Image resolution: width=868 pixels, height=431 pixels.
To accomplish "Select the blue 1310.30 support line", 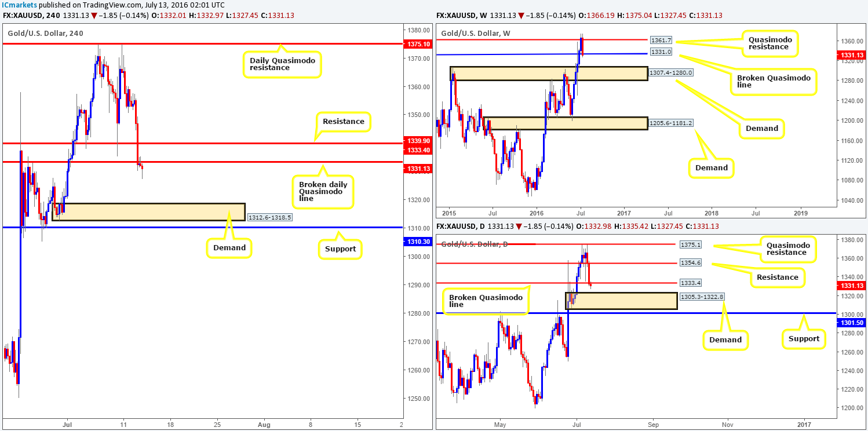I will (x=202, y=227).
